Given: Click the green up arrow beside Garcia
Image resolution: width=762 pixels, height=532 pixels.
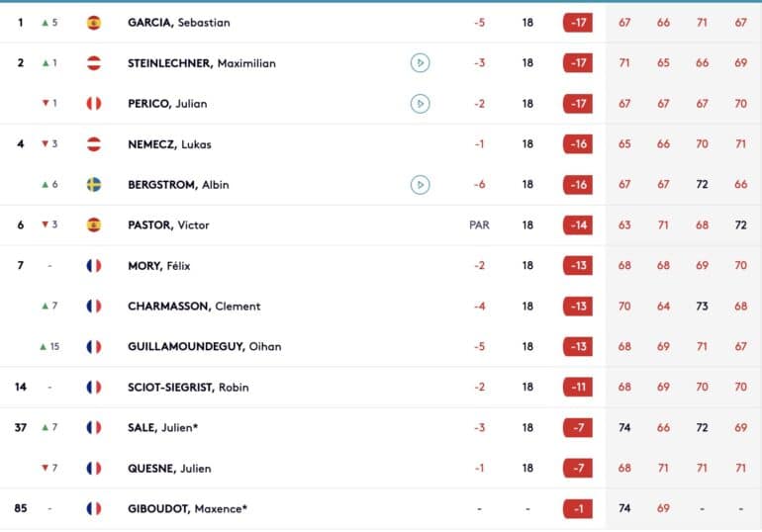Looking at the screenshot, I should pos(45,23).
